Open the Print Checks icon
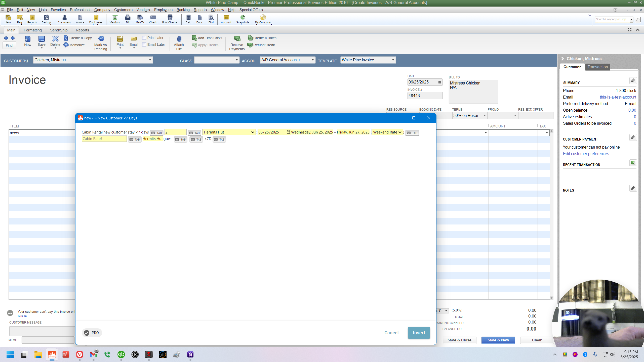The height and width of the screenshot is (362, 644). click(x=170, y=19)
